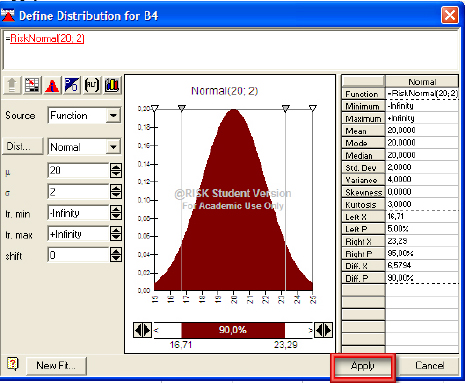The image size is (465, 383).
Task: Click the tr. max spinner arrows
Action: pyautogui.click(x=116, y=234)
